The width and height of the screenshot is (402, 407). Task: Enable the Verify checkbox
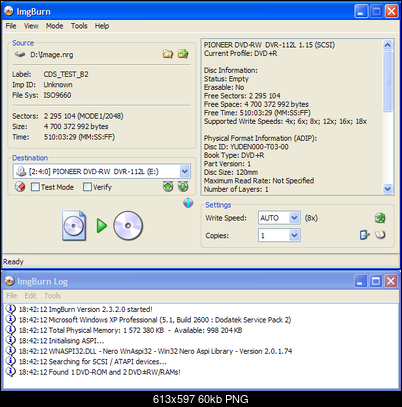[87, 187]
